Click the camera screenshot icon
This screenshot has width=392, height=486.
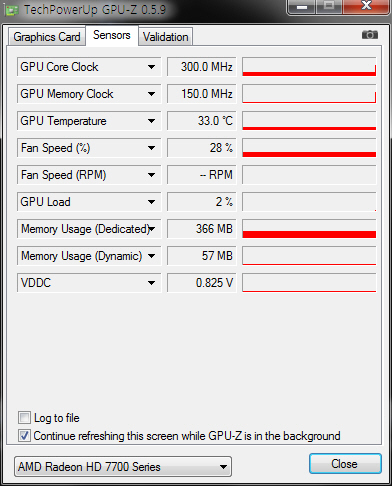coord(370,35)
